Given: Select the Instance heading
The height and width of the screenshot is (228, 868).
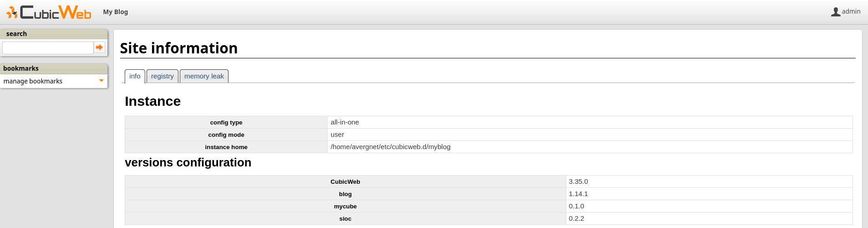Looking at the screenshot, I should [x=152, y=101].
